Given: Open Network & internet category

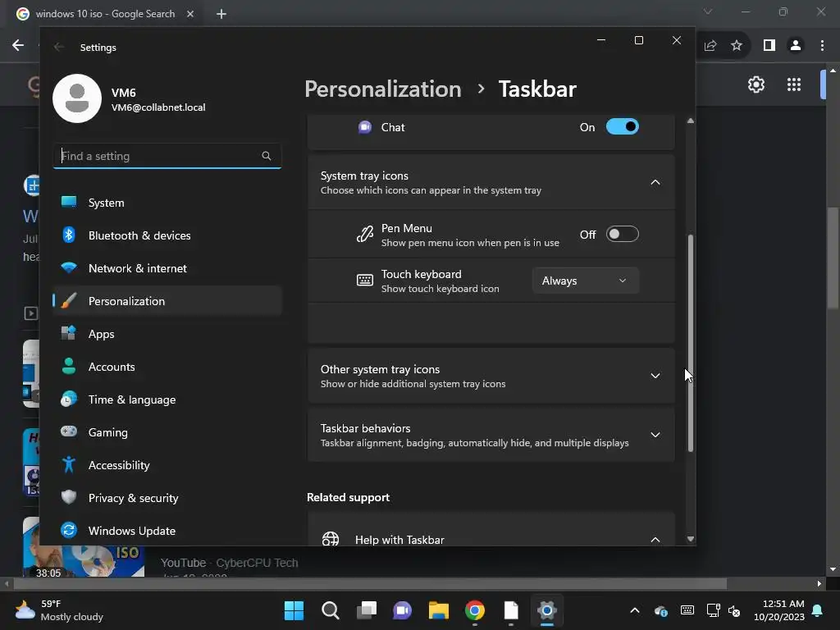Looking at the screenshot, I should point(167,268).
